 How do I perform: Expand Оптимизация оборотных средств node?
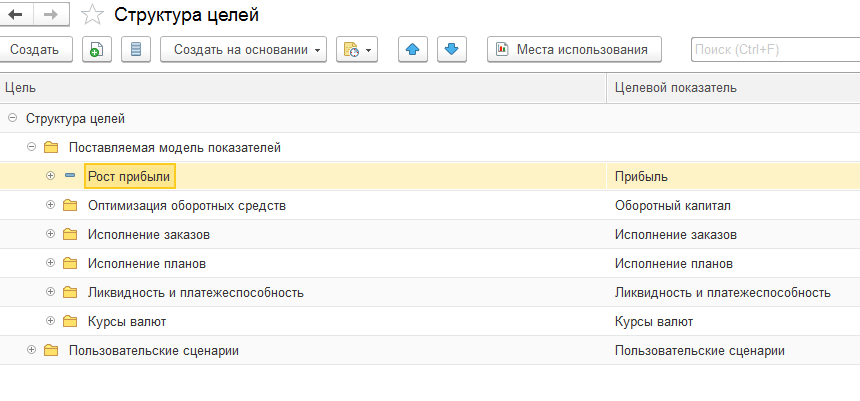point(50,206)
